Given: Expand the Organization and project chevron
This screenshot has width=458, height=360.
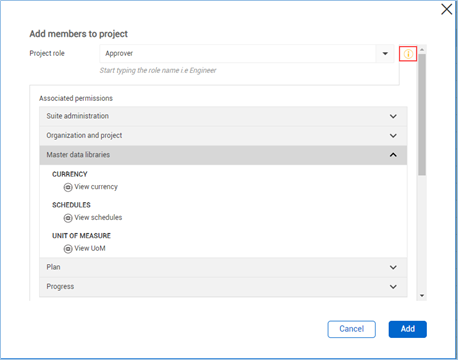Looking at the screenshot, I should tap(393, 136).
